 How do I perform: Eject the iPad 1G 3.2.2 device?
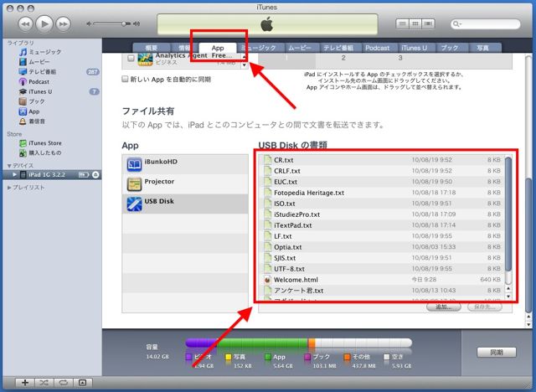(x=95, y=174)
